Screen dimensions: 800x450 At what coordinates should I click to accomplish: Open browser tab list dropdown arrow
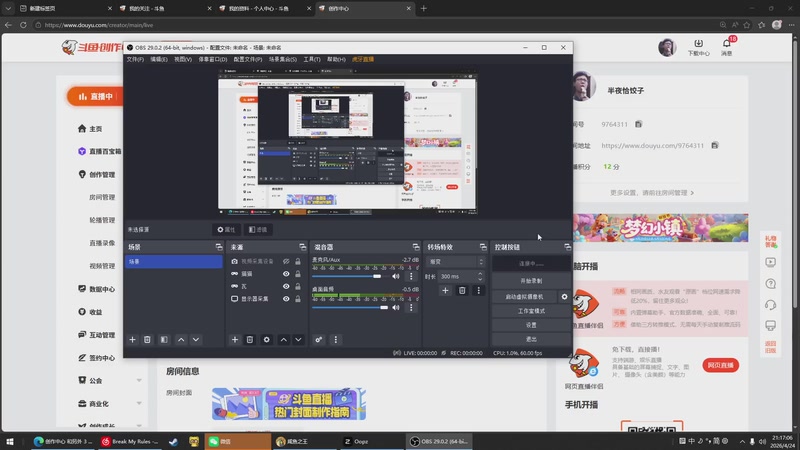8,8
